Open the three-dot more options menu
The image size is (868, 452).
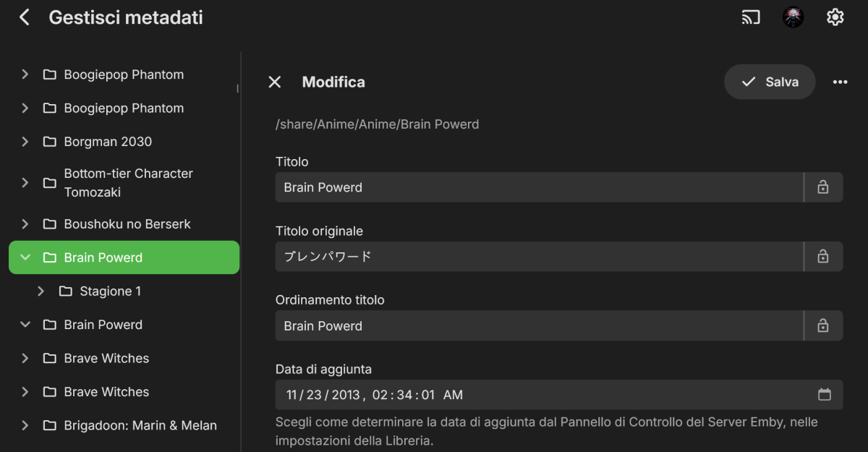point(840,82)
